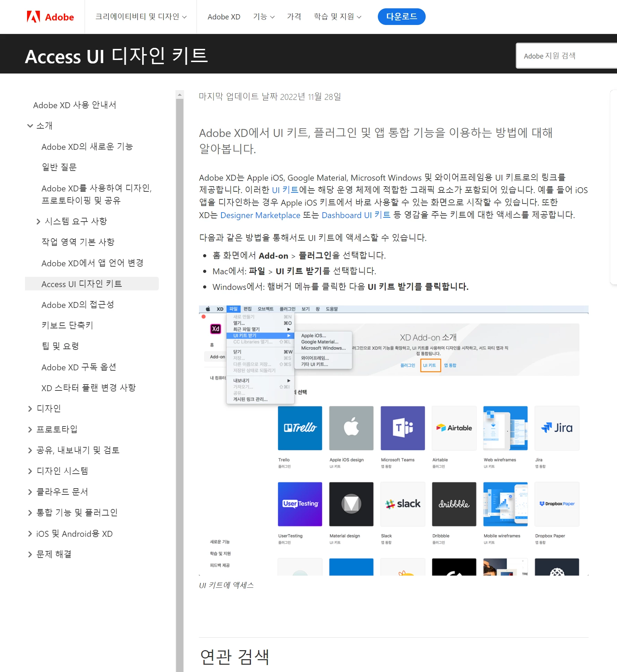This screenshot has width=617, height=672.
Task: Click the 플러그인 tab in Add-on panel
Action: (x=408, y=365)
